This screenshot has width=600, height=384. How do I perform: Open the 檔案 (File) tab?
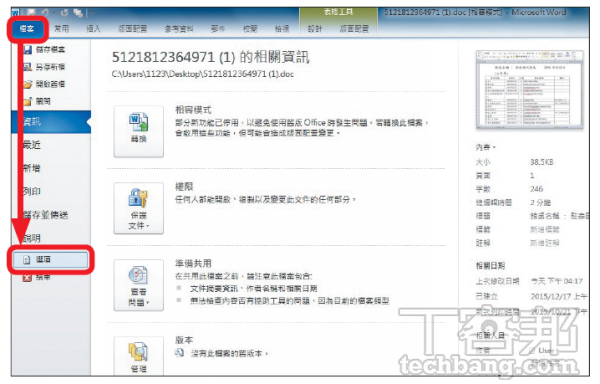pyautogui.click(x=27, y=29)
